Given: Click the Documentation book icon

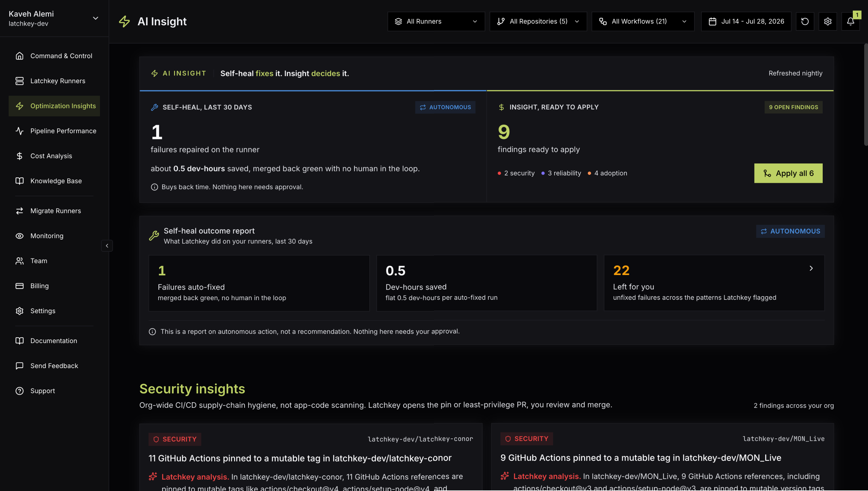Looking at the screenshot, I should [x=20, y=341].
